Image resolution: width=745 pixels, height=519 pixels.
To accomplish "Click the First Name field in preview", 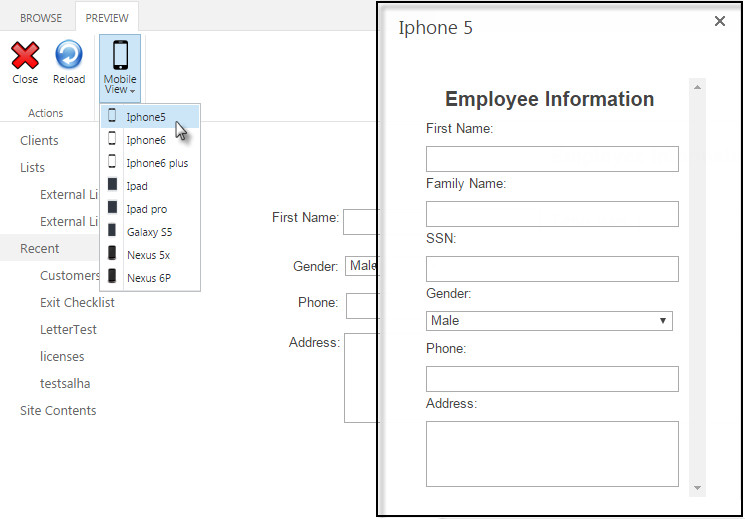I will pyautogui.click(x=552, y=159).
